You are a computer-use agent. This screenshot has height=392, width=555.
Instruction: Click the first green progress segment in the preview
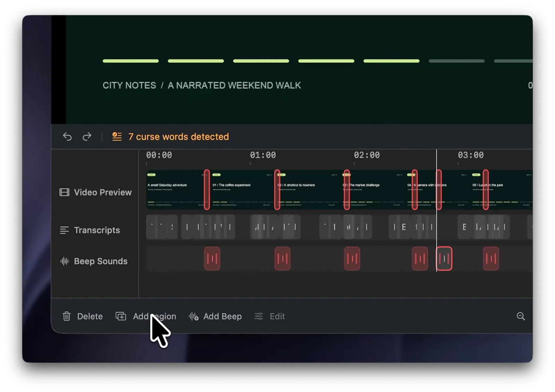(131, 61)
